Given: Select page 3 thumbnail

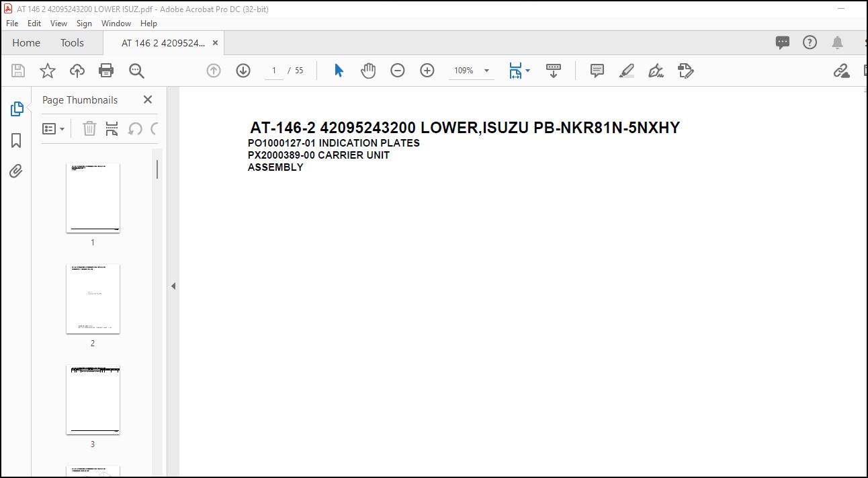Looking at the screenshot, I should 93,399.
